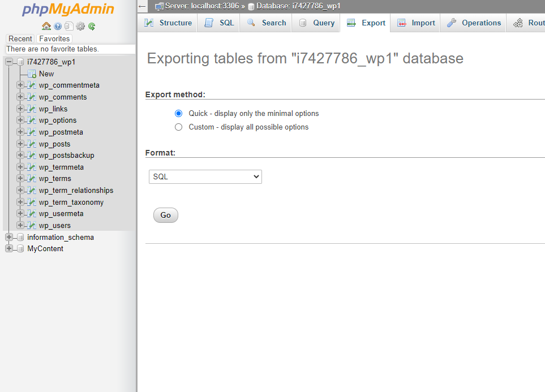Open navigation panel settings gear icon
545x392 pixels.
tap(80, 26)
